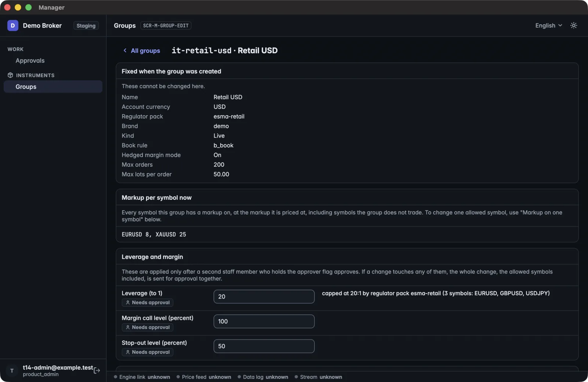
Task: Click the 'Live' Kind value
Action: [x=219, y=136]
